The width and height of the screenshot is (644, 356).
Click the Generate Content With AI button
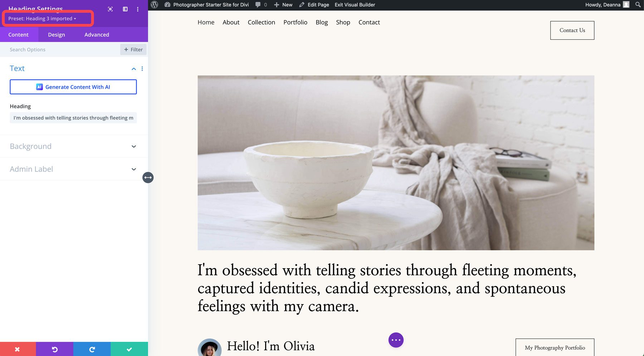73,87
